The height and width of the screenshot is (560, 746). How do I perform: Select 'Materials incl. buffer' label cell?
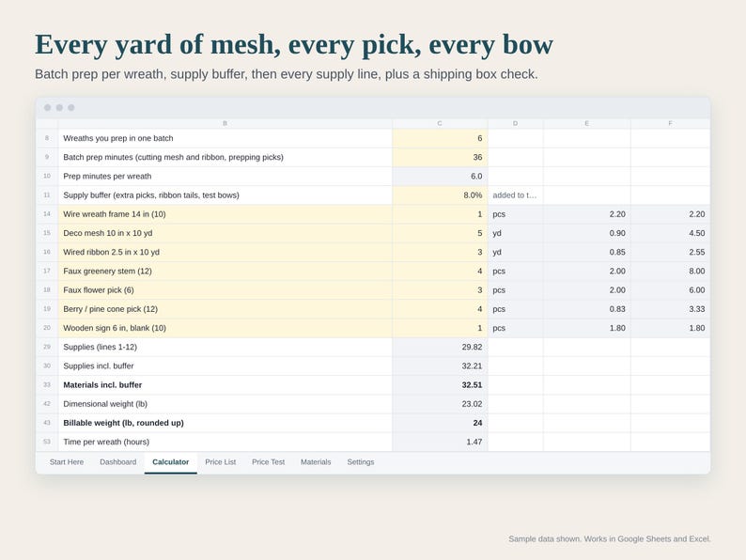pos(225,385)
